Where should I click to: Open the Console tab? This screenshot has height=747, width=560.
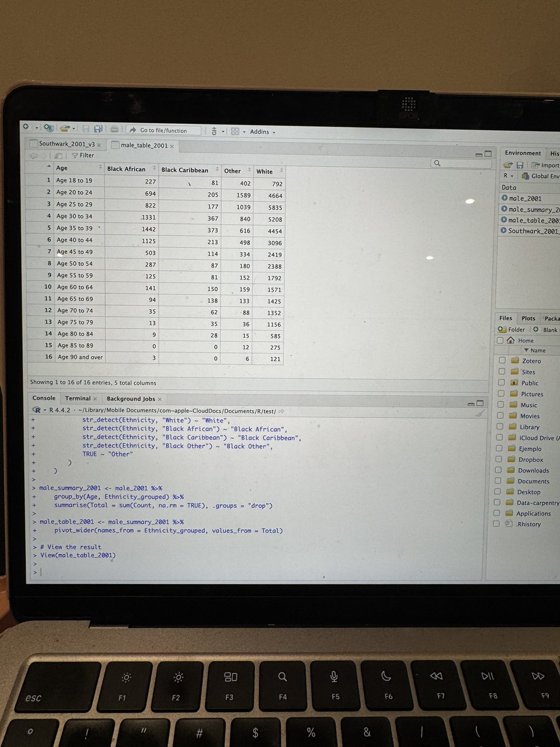[44, 398]
